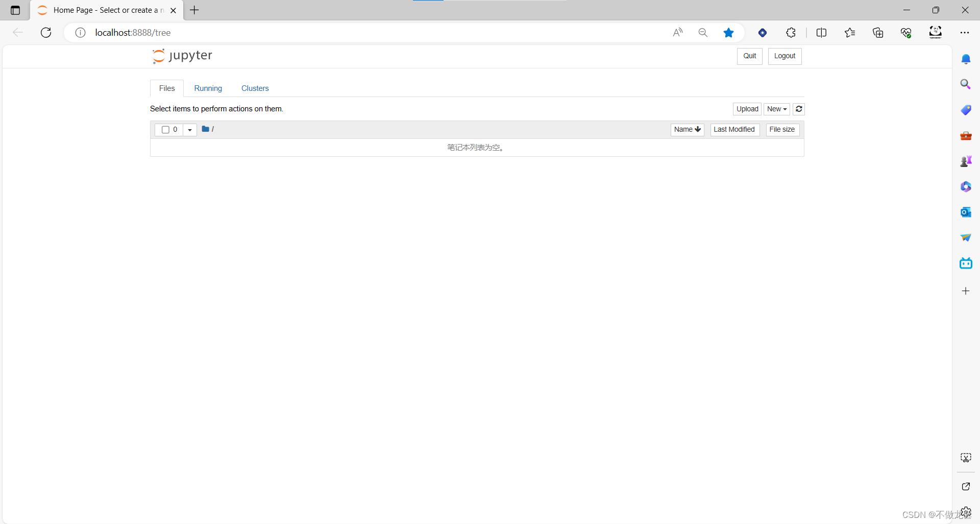
Task: Click the browser address bar
Action: click(x=306, y=32)
